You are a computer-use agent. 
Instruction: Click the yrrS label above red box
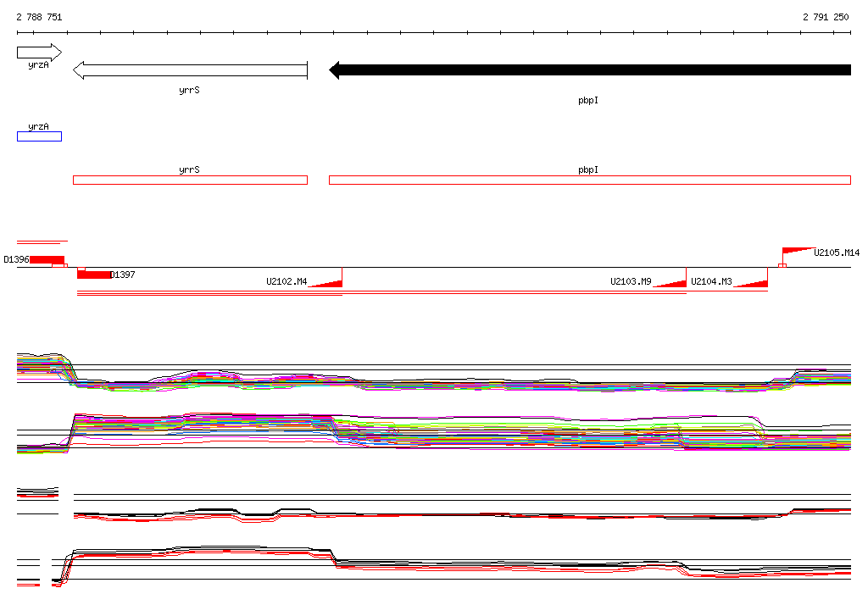189,170
